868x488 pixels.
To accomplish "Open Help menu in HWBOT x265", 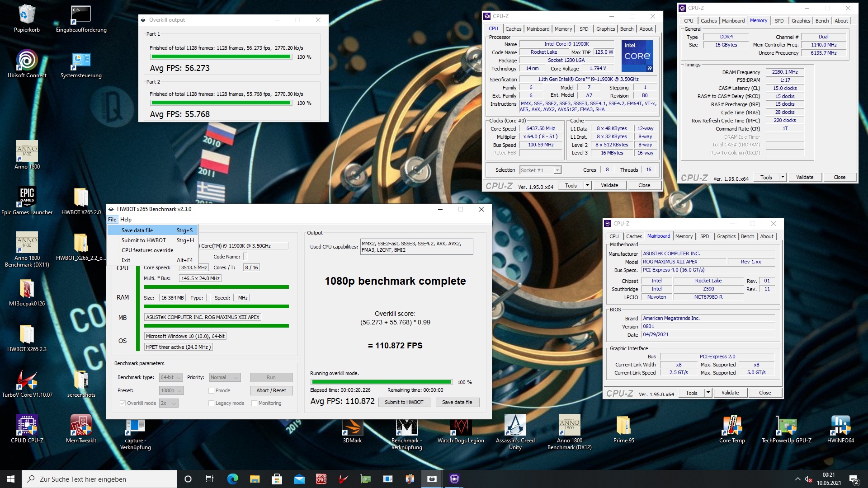I will [x=126, y=220].
